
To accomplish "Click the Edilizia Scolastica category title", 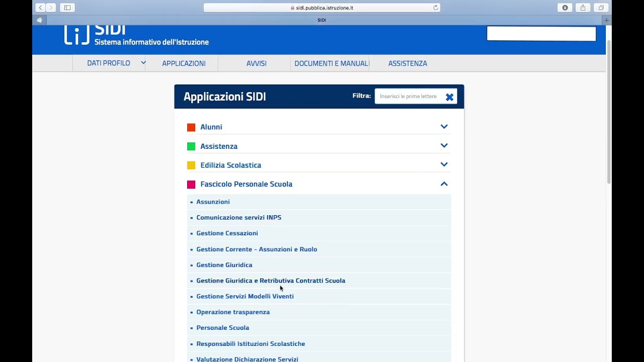I will pos(231,165).
